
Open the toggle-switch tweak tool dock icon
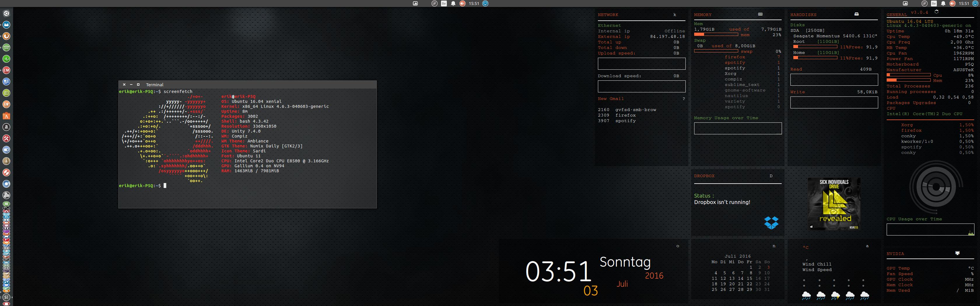pos(6,150)
